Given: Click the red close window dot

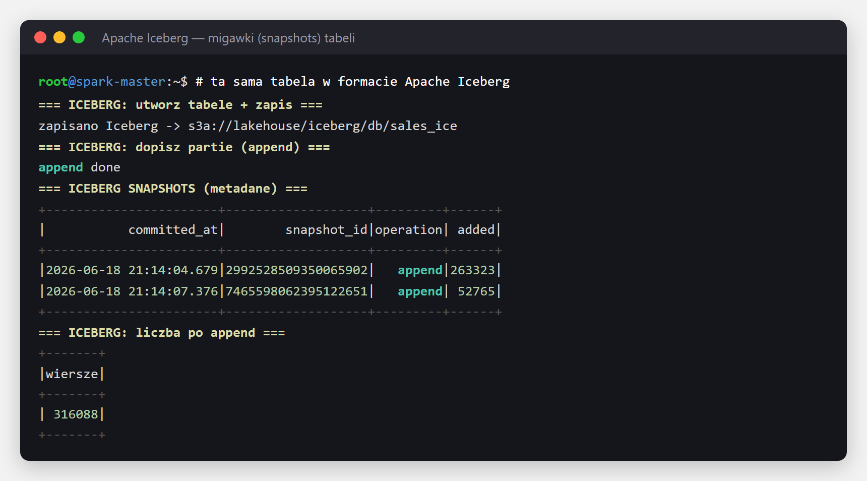Looking at the screenshot, I should [x=40, y=37].
